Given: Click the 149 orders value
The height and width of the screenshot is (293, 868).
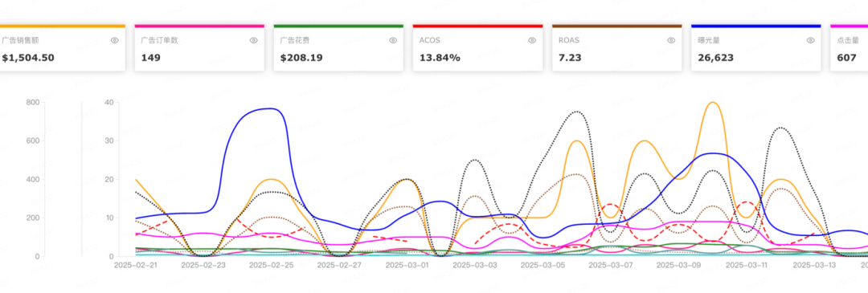Looking at the screenshot, I should [x=150, y=58].
